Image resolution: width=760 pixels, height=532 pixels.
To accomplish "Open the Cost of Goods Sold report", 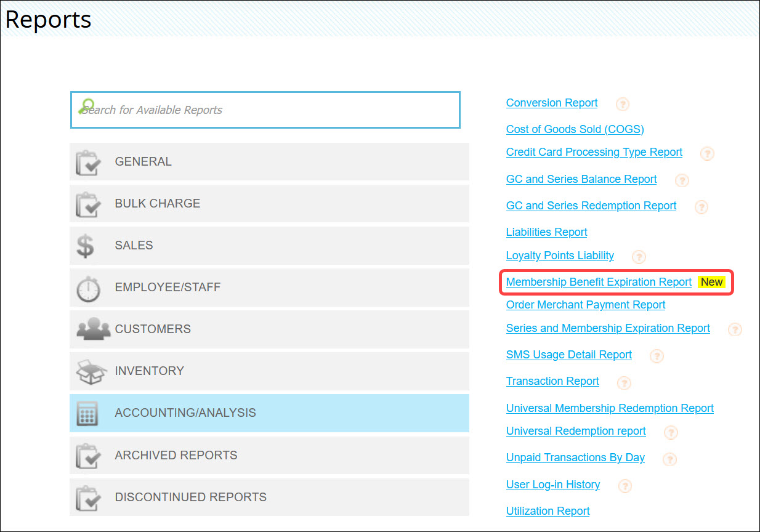I will point(575,129).
